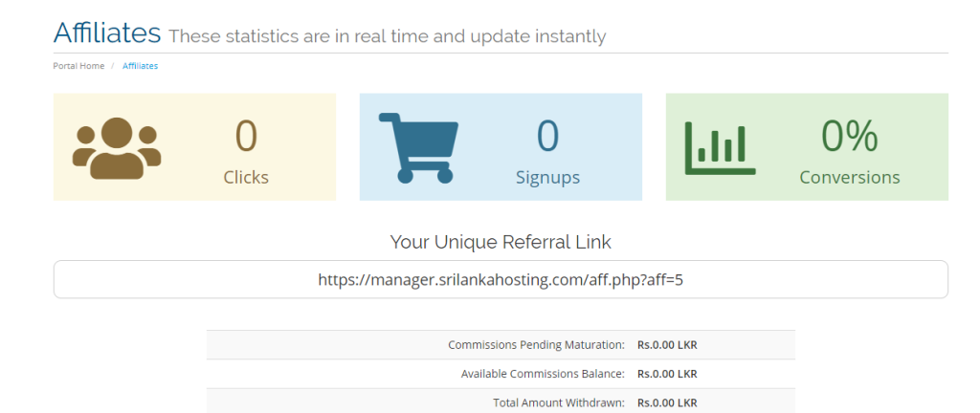Click the Total Amount Withdrawn row label

(558, 402)
